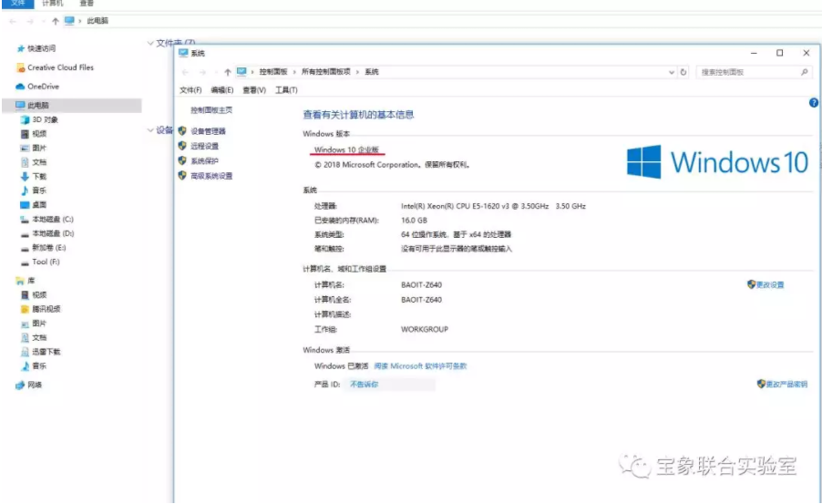The height and width of the screenshot is (504, 822).
Task: Open 迅雷下载 library in sidebar
Action: pyautogui.click(x=46, y=352)
